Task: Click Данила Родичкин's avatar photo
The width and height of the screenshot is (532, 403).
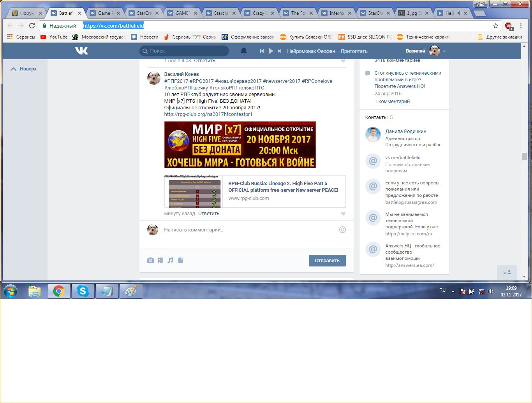Action: pos(373,135)
